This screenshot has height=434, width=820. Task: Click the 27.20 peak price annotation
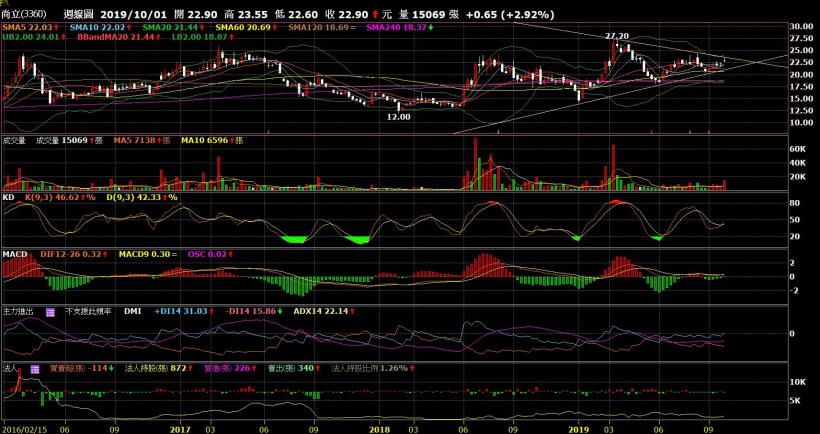[x=617, y=36]
